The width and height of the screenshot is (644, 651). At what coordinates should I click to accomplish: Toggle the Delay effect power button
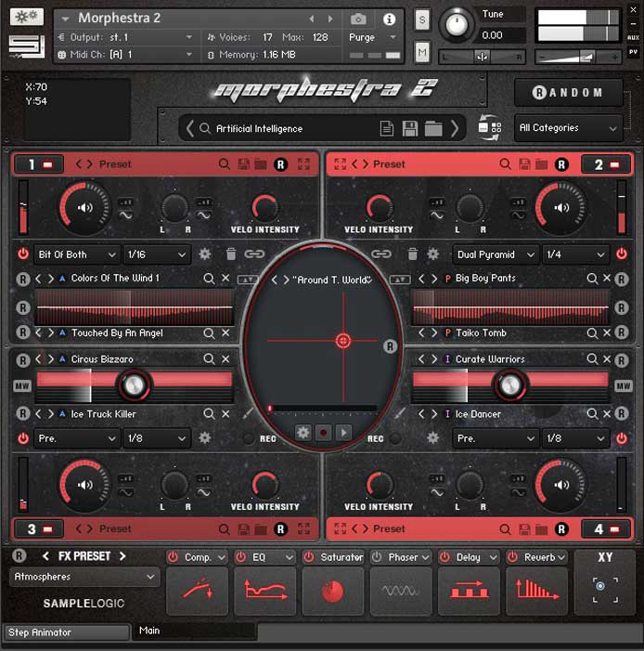[x=444, y=557]
